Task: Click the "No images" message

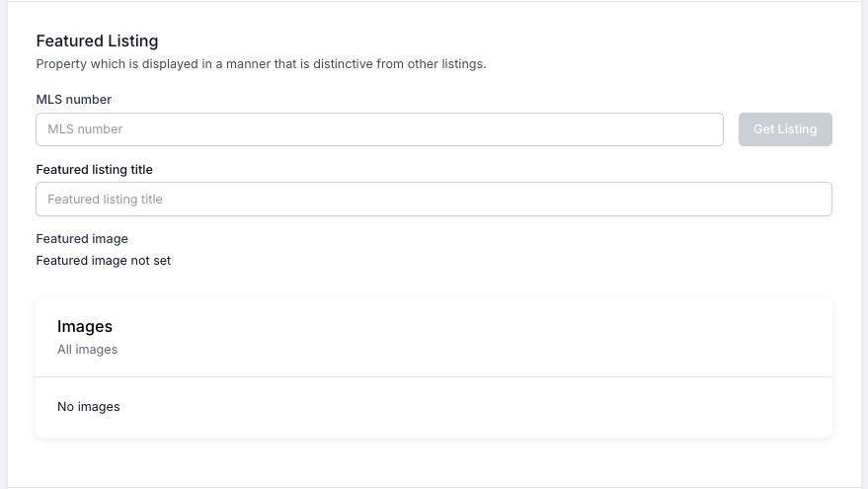Action: point(89,407)
